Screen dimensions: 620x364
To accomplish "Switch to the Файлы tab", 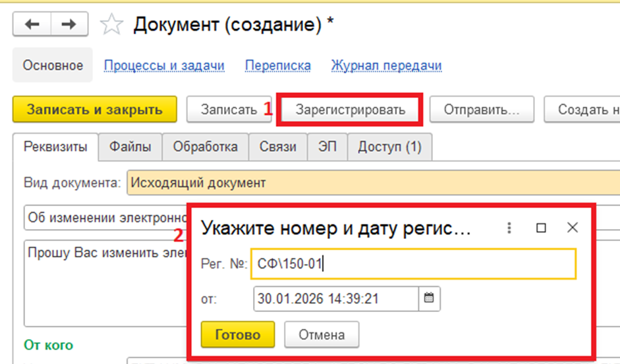I will 130,147.
